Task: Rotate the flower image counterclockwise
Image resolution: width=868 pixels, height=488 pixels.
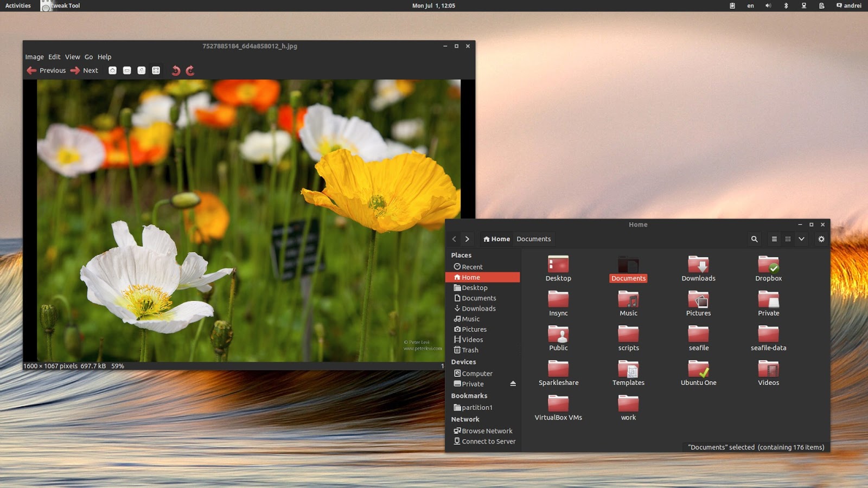Action: pos(175,70)
